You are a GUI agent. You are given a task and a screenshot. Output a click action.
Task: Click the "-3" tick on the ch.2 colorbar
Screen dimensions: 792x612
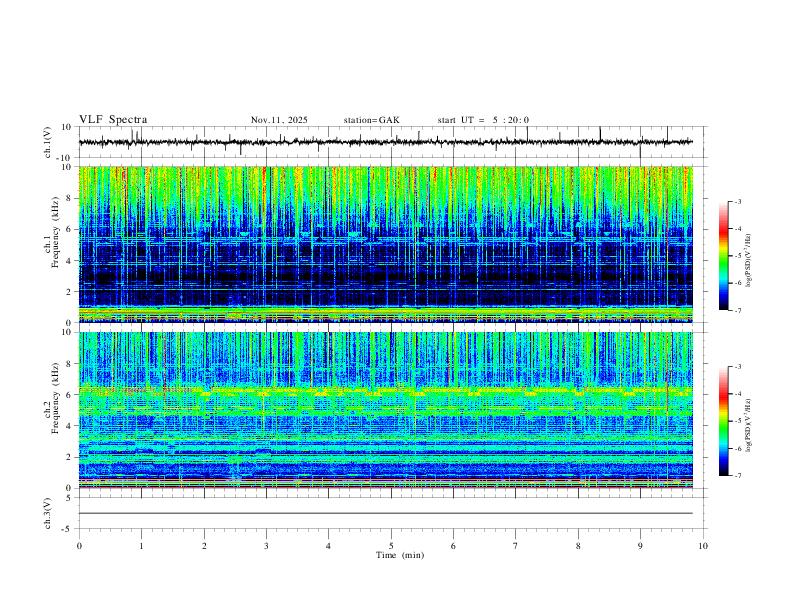(737, 367)
